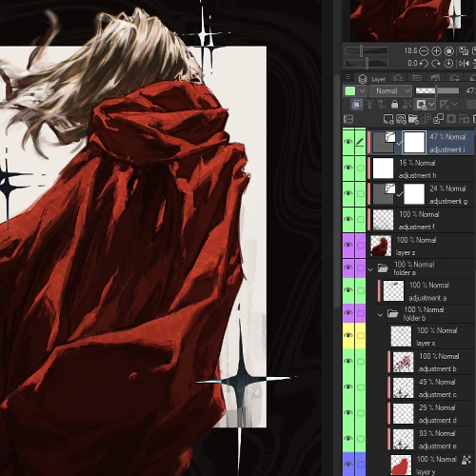Image resolution: width=476 pixels, height=476 pixels.
Task: Click the lock layer padlock icon
Action: point(395,104)
